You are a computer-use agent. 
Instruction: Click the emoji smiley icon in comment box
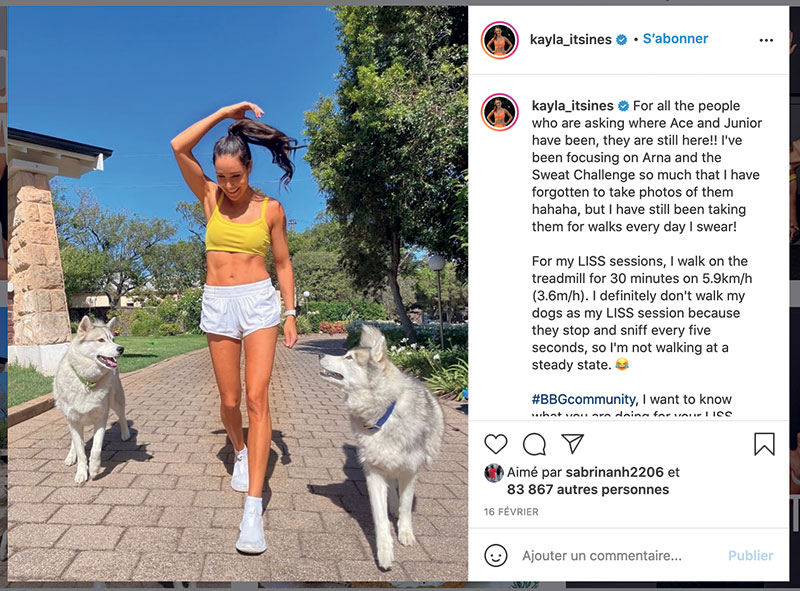click(495, 555)
